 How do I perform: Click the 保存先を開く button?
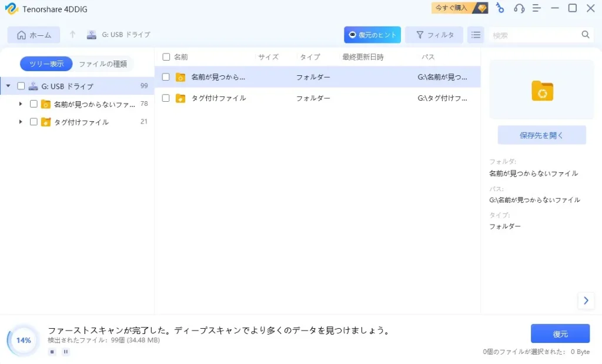pos(541,135)
